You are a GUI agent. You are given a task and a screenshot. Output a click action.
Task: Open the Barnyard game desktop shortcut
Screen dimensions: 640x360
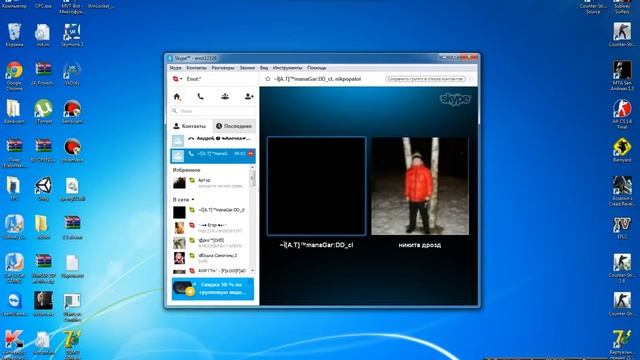[x=622, y=150]
